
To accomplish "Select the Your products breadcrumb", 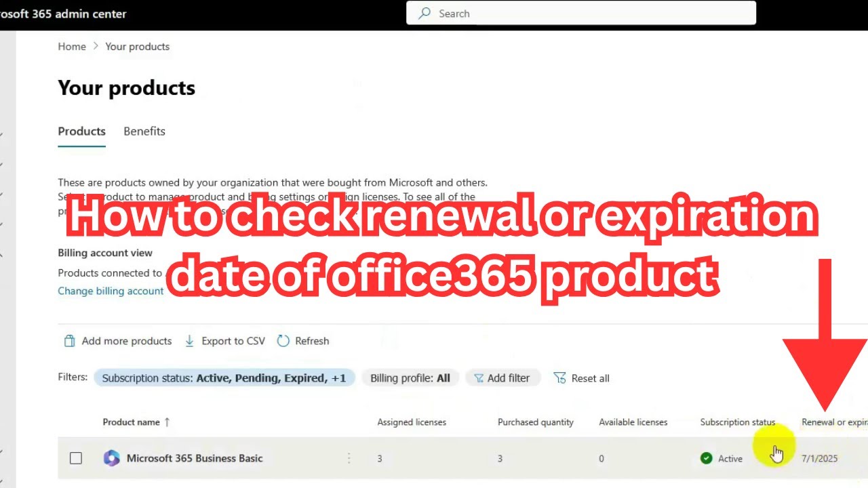I will click(138, 47).
